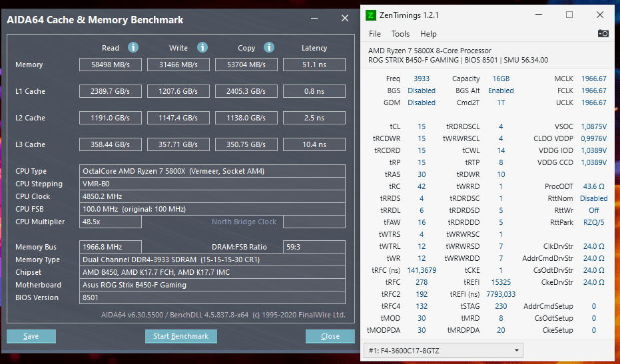This screenshot has height=364, width=620.
Task: Maximize the ZenTimings window
Action: pyautogui.click(x=569, y=15)
